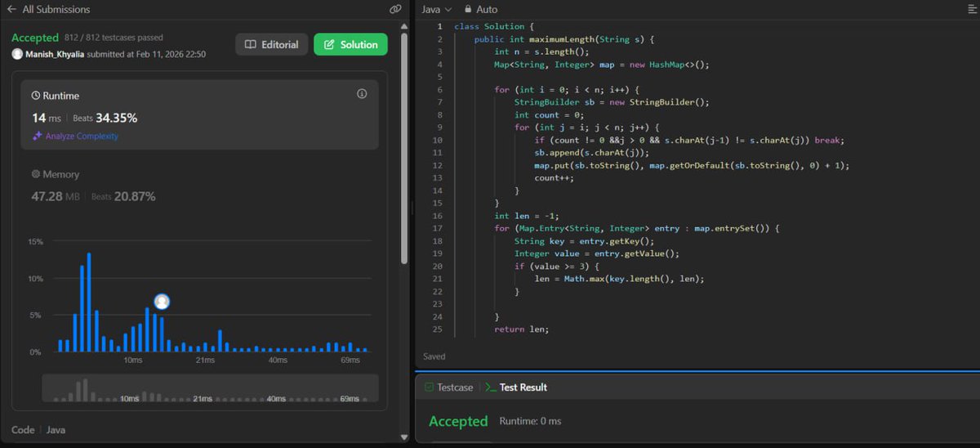This screenshot has height=448, width=980.
Task: Select the Runtime stats card
Action: [199, 114]
